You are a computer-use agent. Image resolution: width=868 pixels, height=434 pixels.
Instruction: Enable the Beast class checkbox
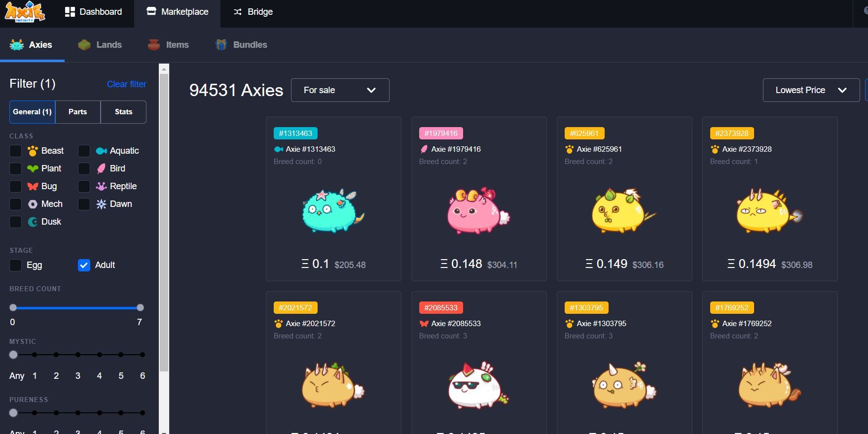click(16, 151)
